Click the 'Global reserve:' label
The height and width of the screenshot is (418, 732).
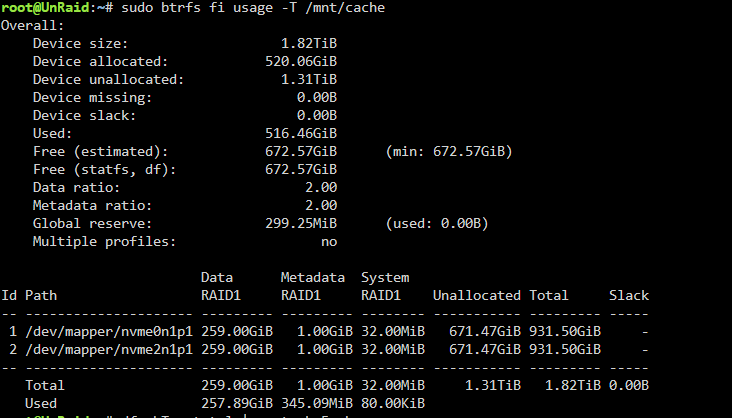coord(92,224)
